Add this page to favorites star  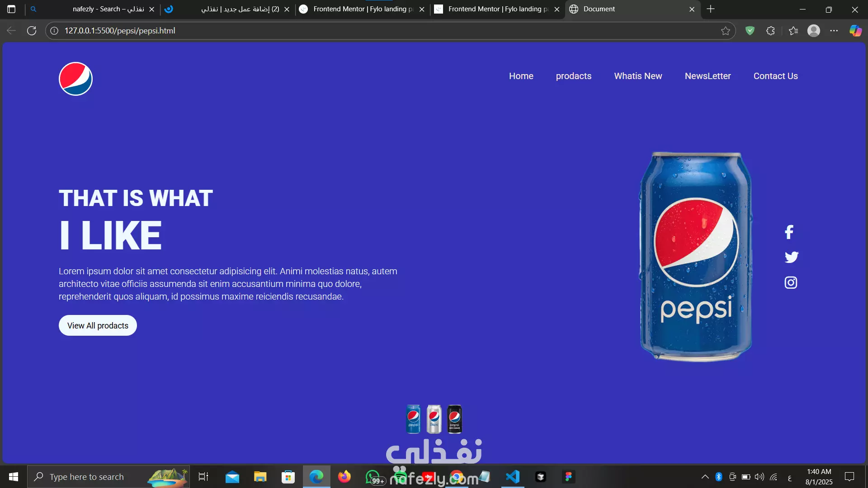726,31
